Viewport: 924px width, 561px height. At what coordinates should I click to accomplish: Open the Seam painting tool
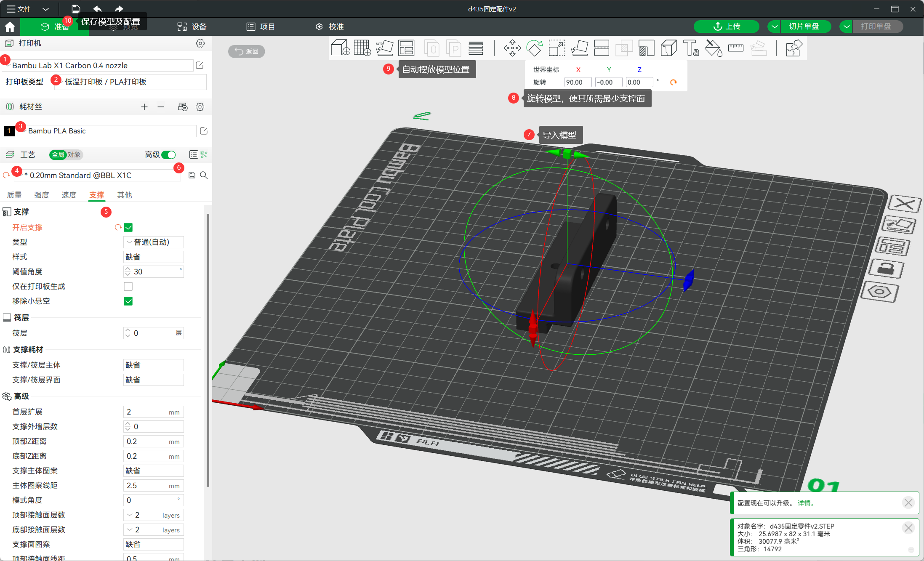pyautogui.click(x=668, y=48)
